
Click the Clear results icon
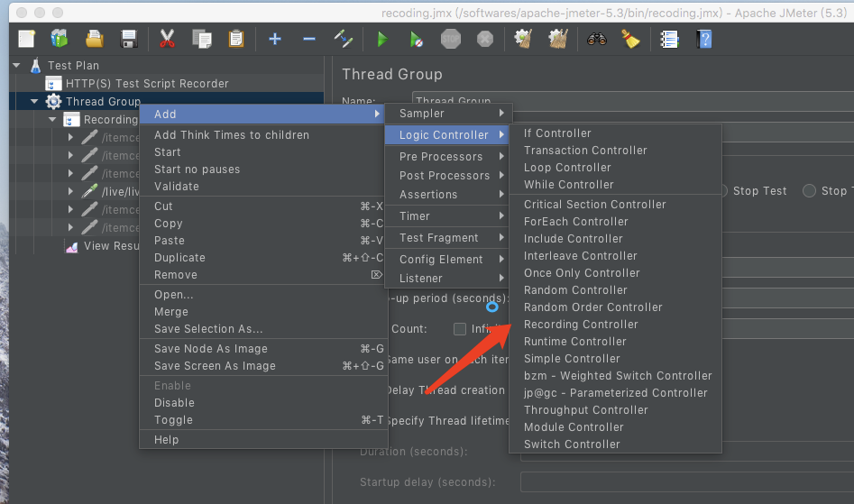coord(523,39)
